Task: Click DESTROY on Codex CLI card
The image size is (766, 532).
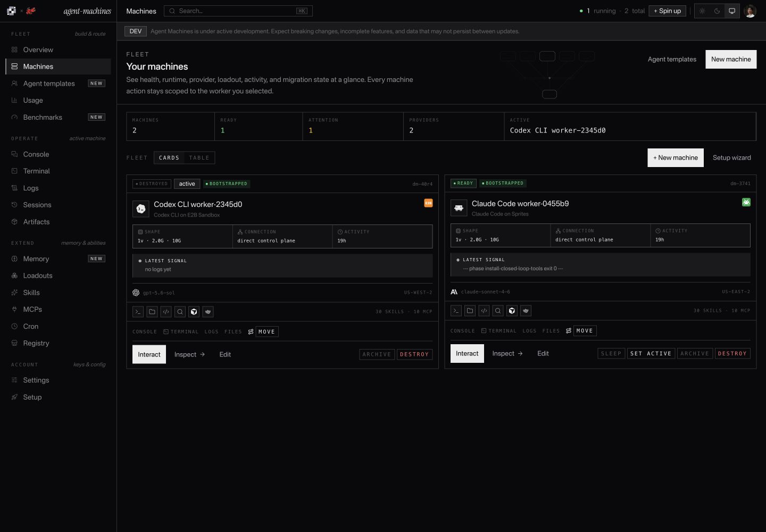Action: click(414, 354)
